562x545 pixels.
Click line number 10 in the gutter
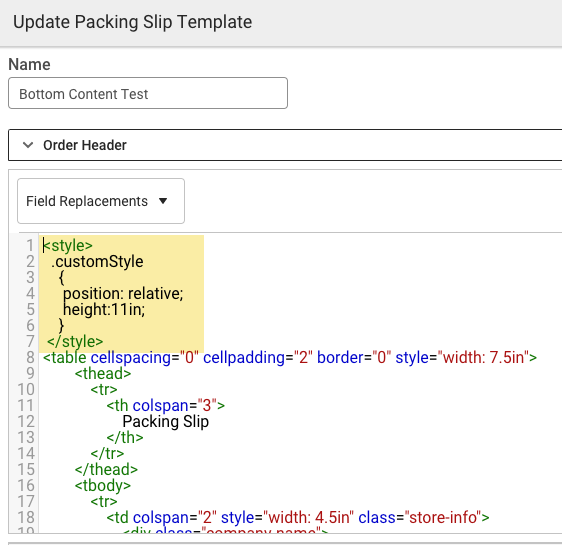click(26, 389)
